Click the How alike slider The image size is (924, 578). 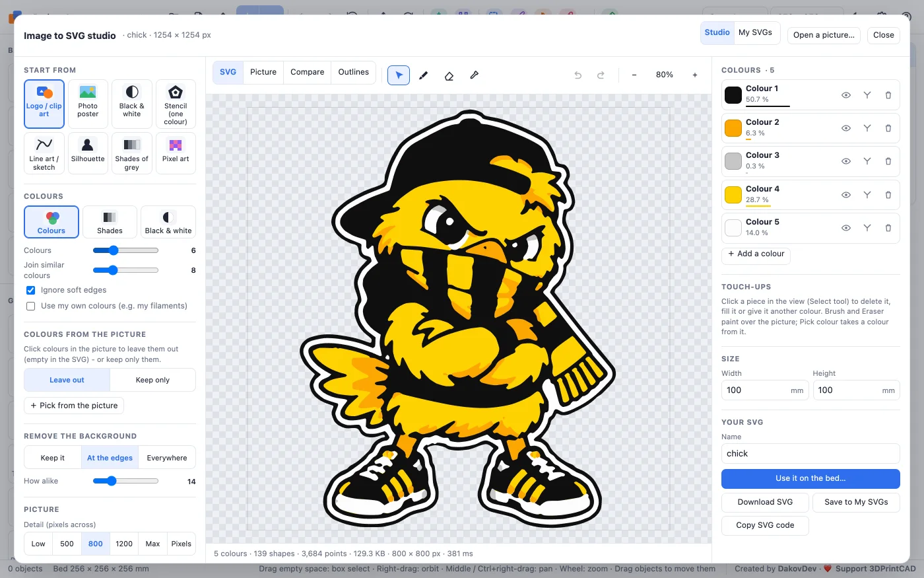point(125,481)
